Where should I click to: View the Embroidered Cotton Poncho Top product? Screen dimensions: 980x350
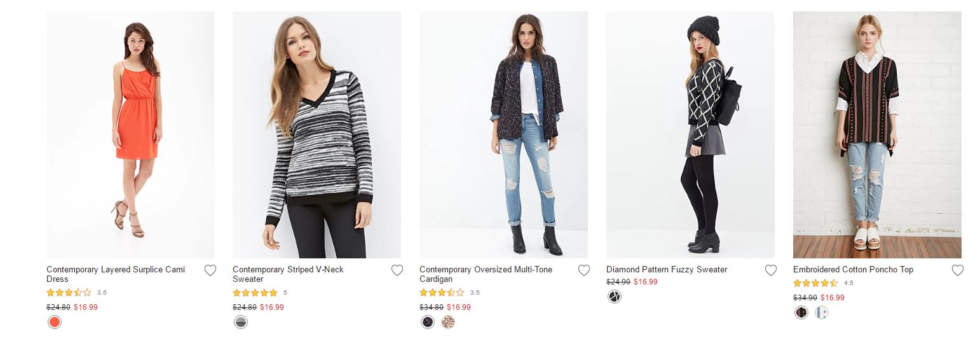pos(853,270)
